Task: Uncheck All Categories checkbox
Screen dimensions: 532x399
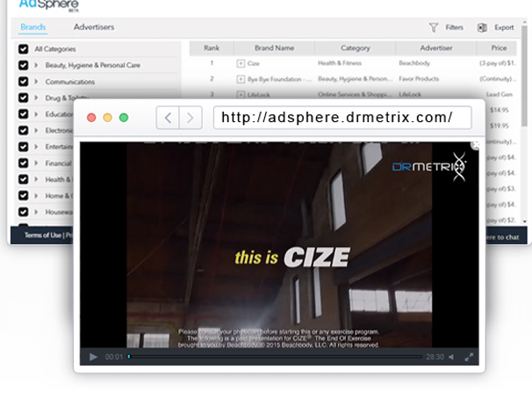Action: point(24,49)
